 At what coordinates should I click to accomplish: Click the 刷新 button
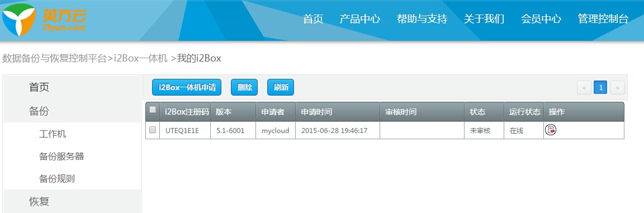click(x=281, y=87)
